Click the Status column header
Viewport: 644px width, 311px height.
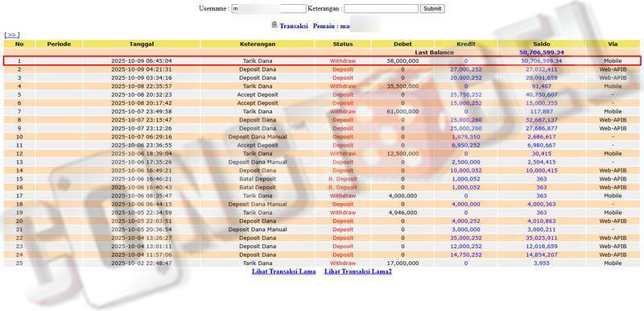(x=343, y=44)
